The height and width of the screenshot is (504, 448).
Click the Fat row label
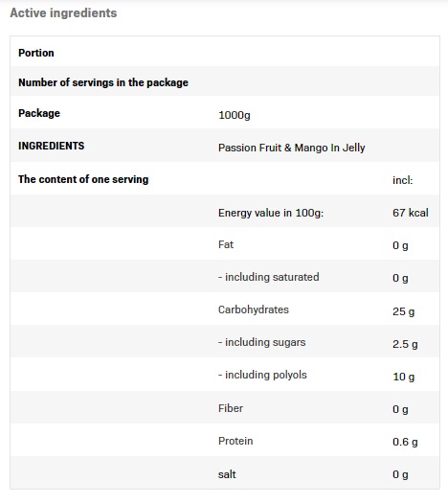[x=226, y=244]
